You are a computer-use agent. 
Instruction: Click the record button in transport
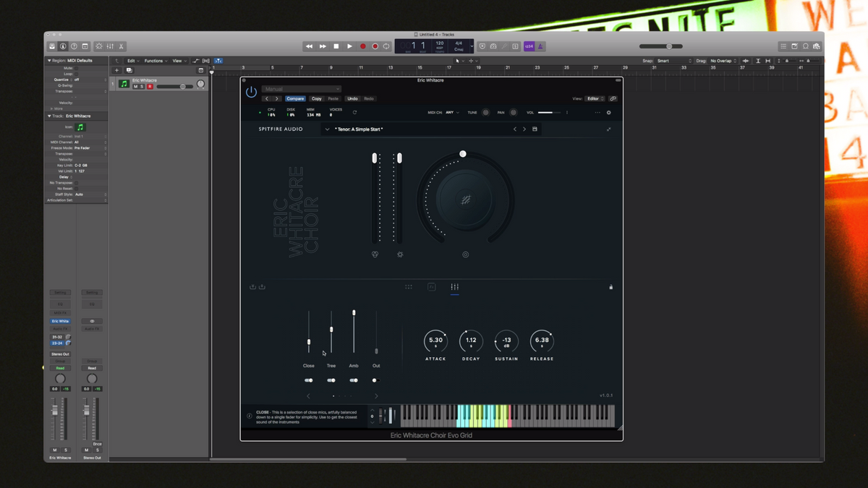click(363, 46)
